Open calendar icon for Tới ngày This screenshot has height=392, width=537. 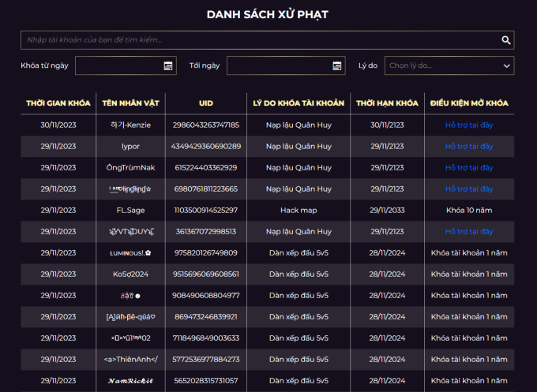337,66
